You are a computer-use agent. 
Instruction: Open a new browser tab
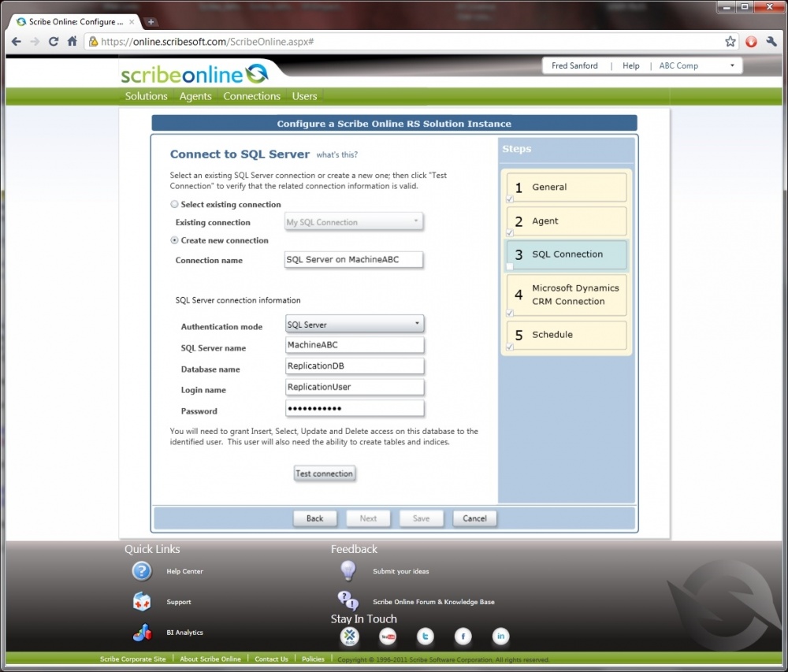(x=151, y=22)
